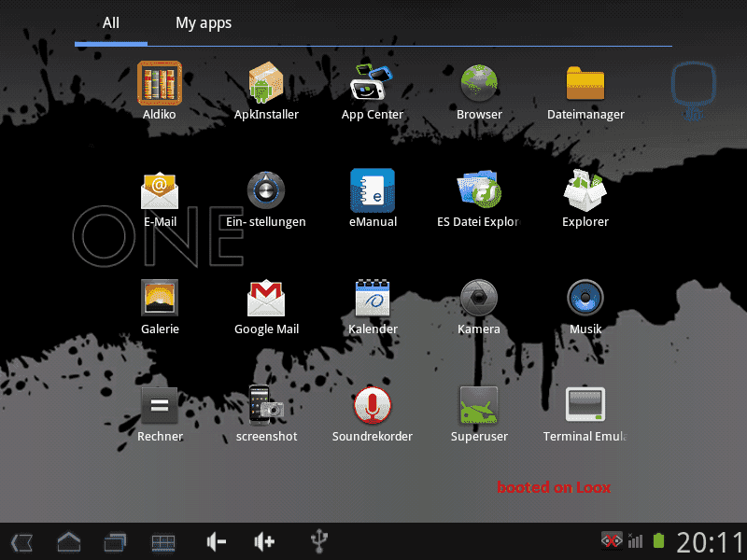The image size is (747, 560).
Task: Tap the Back navigation button
Action: click(x=21, y=542)
